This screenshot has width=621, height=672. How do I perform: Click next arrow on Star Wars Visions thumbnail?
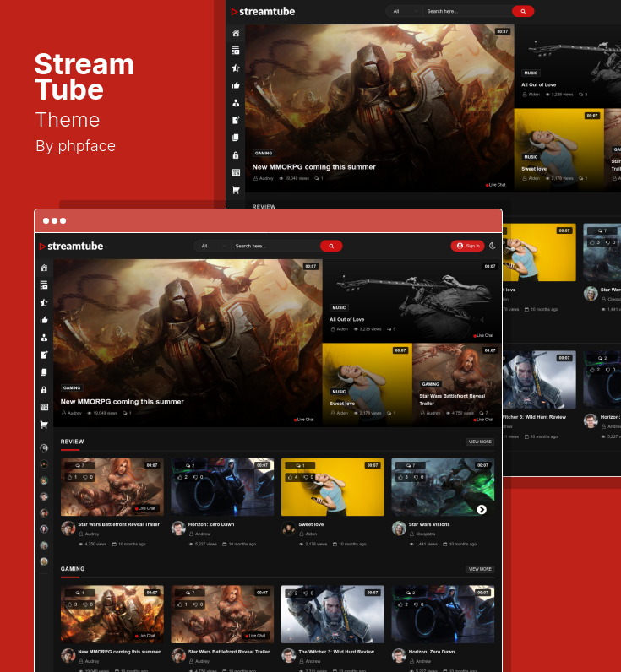tap(482, 510)
